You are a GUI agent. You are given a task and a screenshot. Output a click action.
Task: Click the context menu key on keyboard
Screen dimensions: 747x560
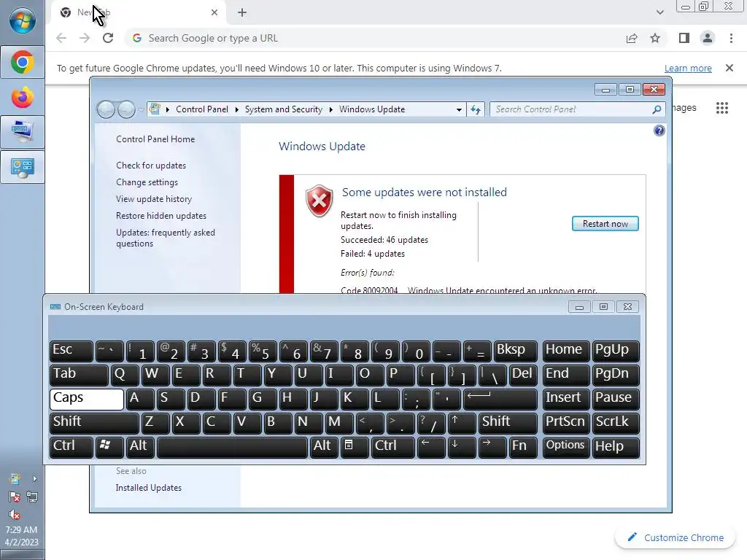coord(354,446)
